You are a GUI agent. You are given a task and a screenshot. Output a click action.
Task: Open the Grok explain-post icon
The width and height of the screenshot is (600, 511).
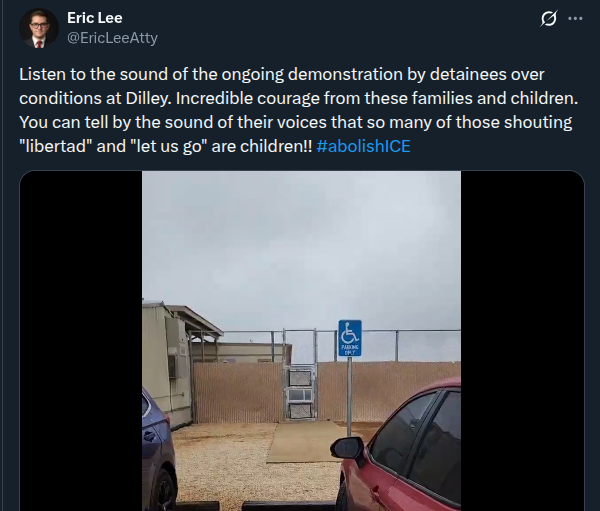[x=548, y=18]
